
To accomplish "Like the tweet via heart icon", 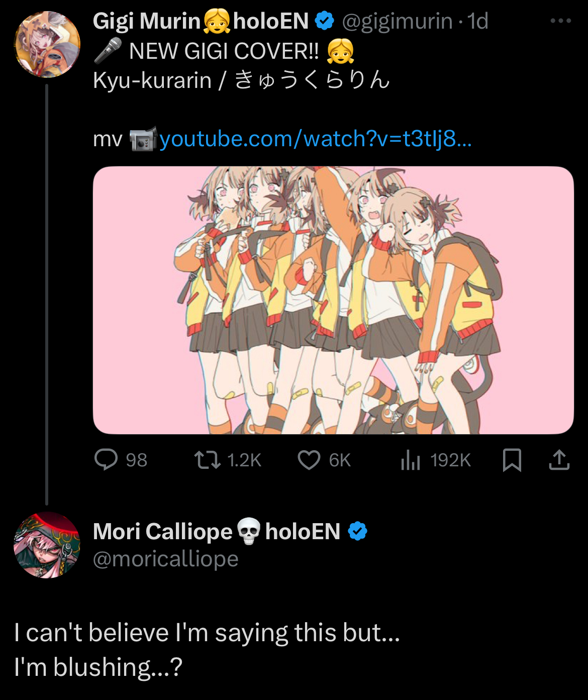I will 309,460.
